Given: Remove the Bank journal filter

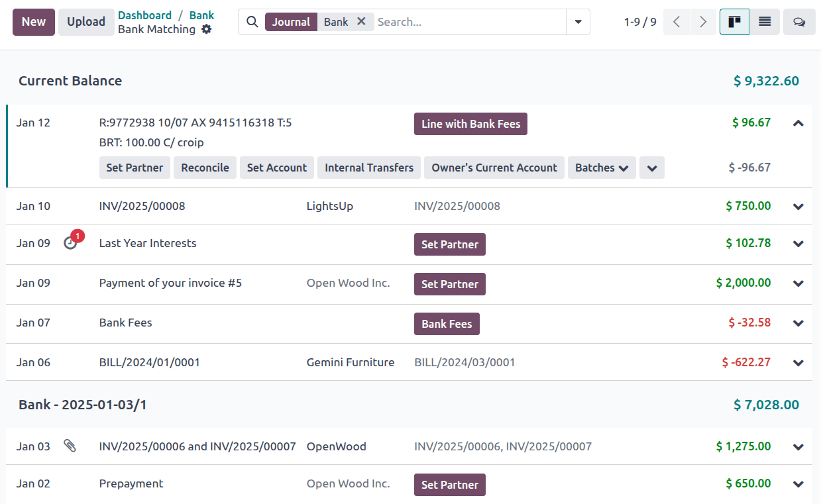Looking at the screenshot, I should point(362,21).
